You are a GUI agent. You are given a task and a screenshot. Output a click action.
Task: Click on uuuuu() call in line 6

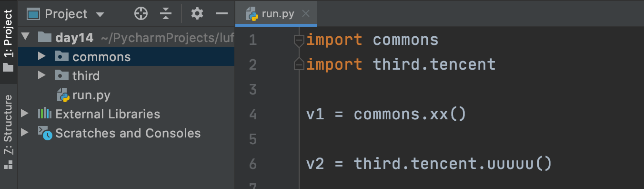(x=519, y=164)
